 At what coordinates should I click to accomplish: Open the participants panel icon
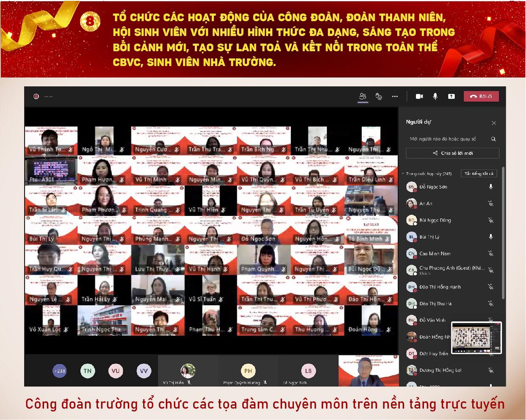click(363, 97)
